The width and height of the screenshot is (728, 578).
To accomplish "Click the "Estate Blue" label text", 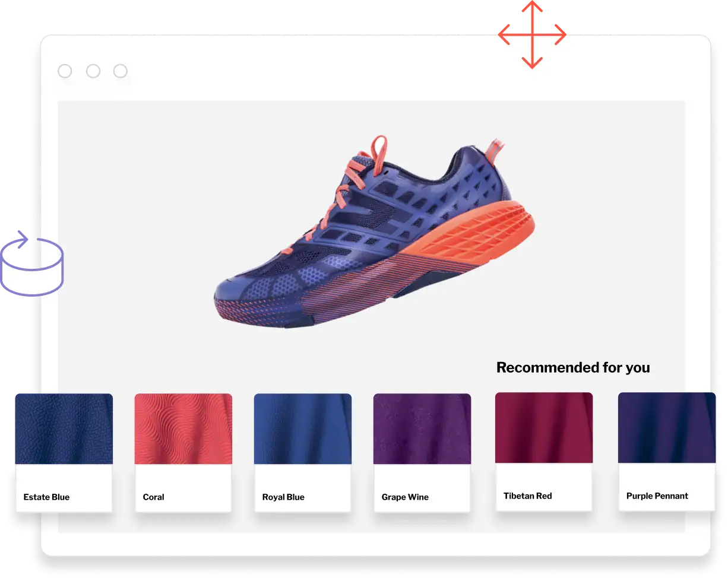I will click(46, 497).
